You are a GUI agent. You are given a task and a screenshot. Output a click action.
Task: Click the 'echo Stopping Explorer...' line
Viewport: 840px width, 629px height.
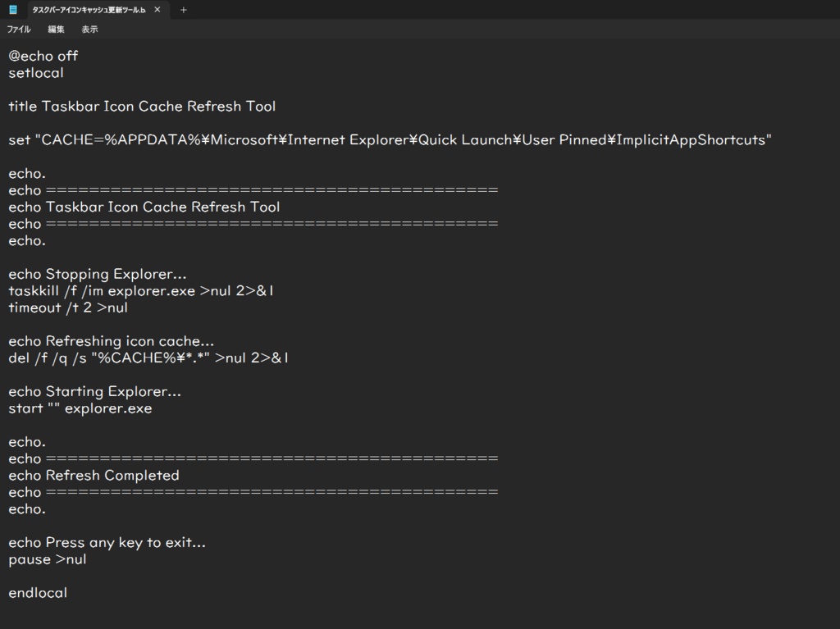coord(98,275)
